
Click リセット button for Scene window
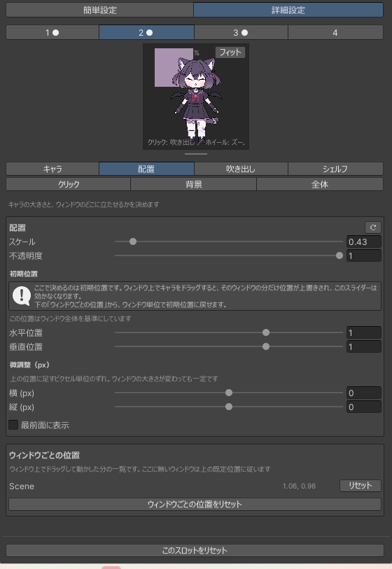[x=360, y=486]
